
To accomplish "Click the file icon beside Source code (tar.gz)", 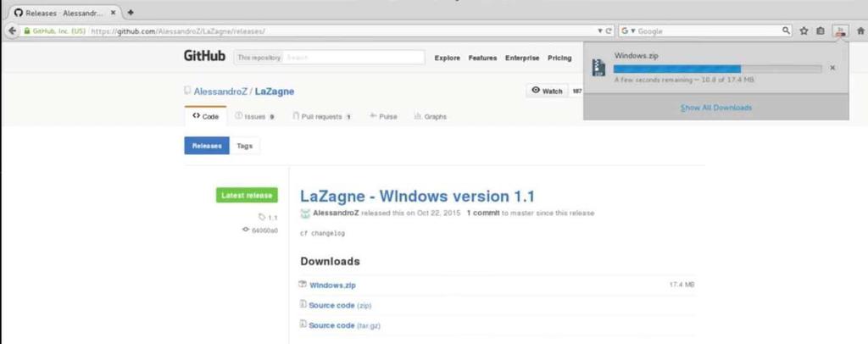I will point(303,325).
